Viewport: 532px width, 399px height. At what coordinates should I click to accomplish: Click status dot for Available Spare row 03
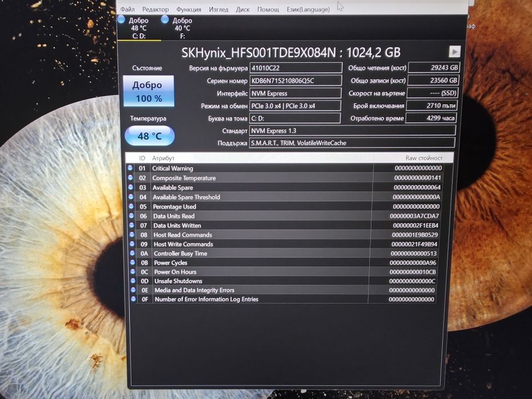131,186
